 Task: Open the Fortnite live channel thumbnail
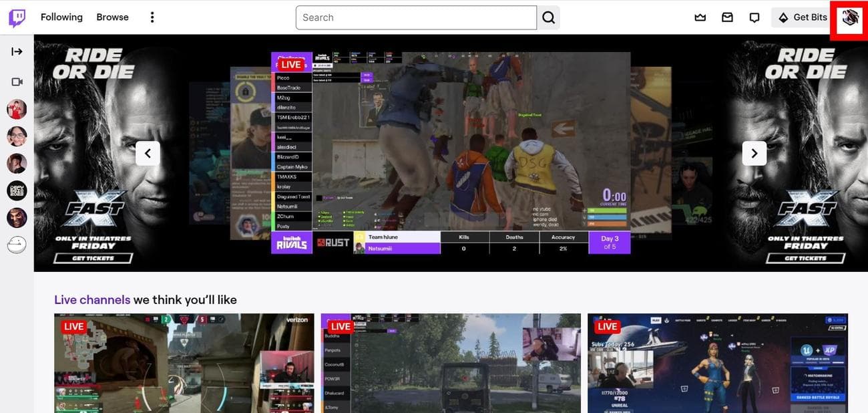point(717,363)
